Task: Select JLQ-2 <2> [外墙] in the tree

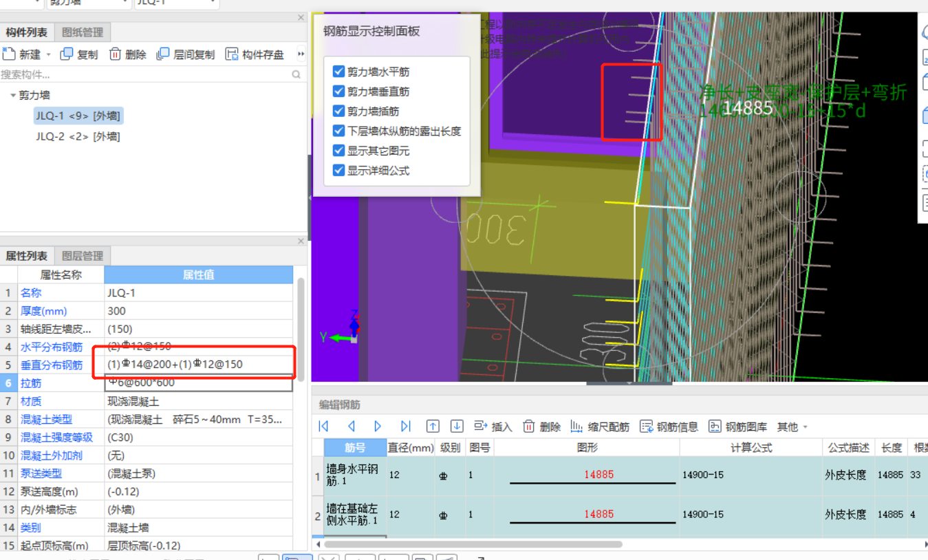Action: tap(78, 136)
